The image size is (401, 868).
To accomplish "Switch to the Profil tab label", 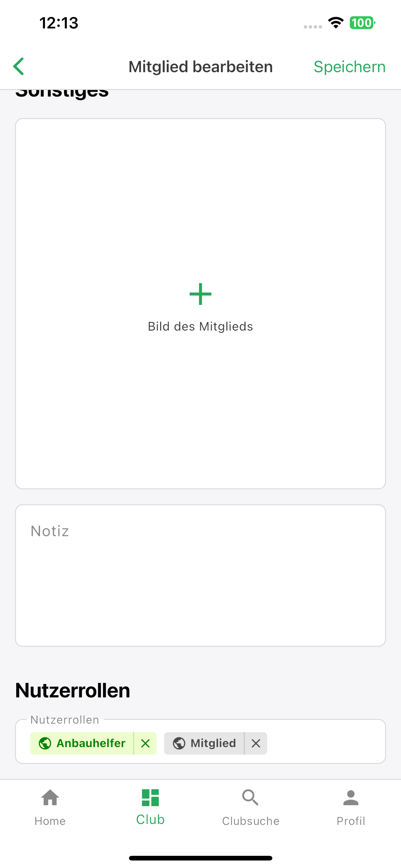I will 351,821.
